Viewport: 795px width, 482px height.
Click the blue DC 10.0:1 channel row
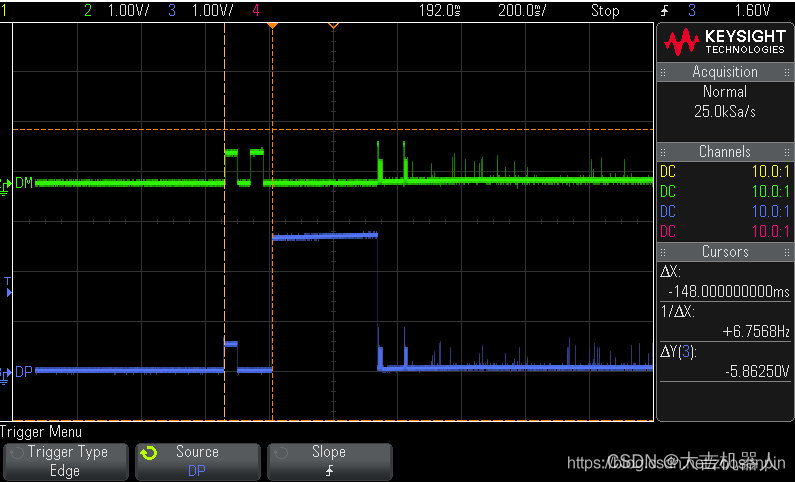click(725, 211)
